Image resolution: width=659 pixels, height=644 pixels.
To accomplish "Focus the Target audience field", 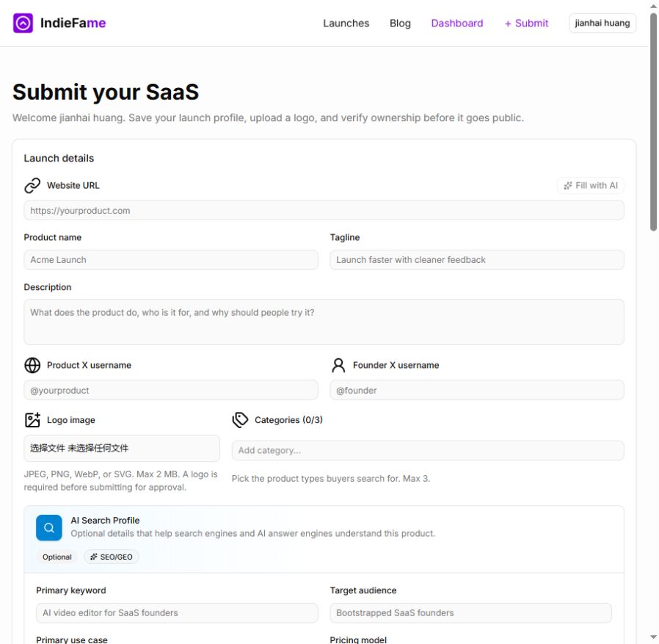I will click(470, 613).
